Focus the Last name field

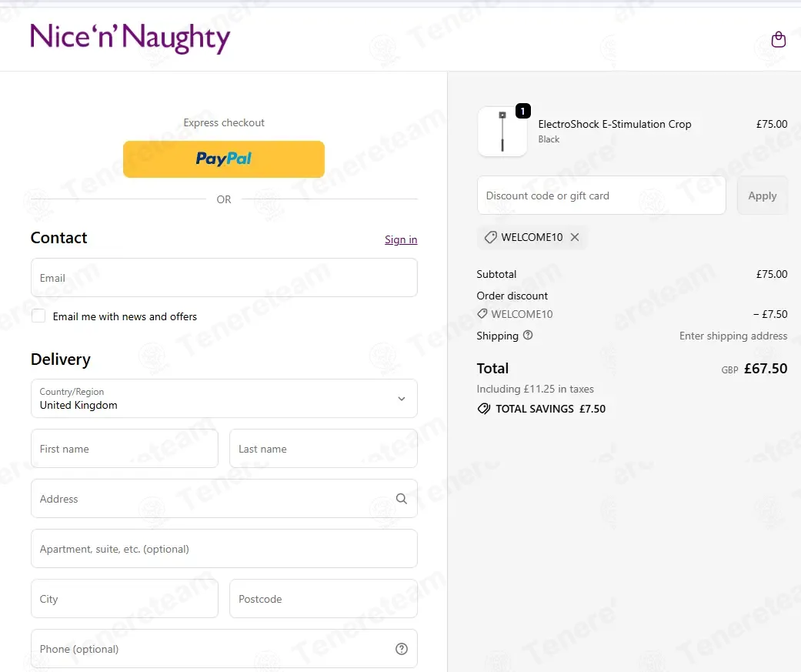click(x=323, y=449)
